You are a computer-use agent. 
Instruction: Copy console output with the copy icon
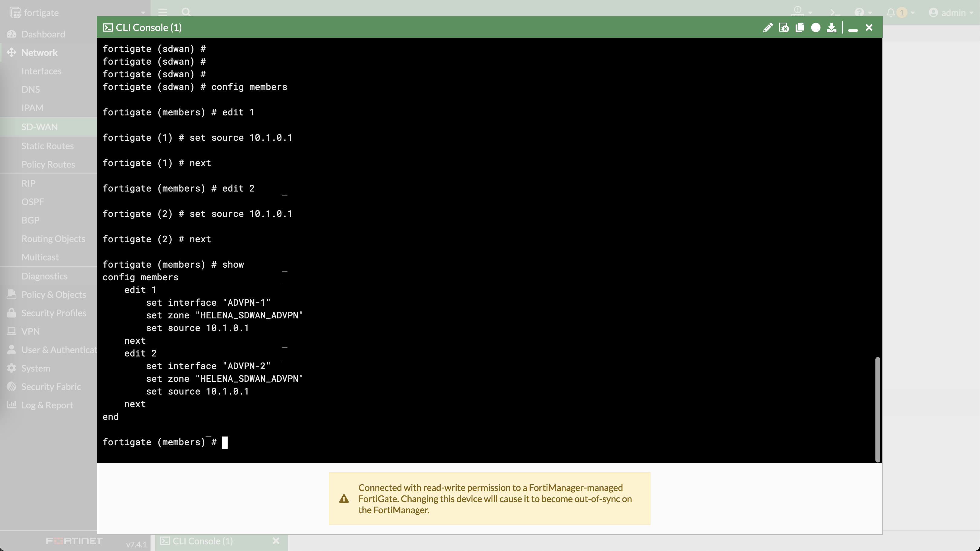click(x=800, y=27)
